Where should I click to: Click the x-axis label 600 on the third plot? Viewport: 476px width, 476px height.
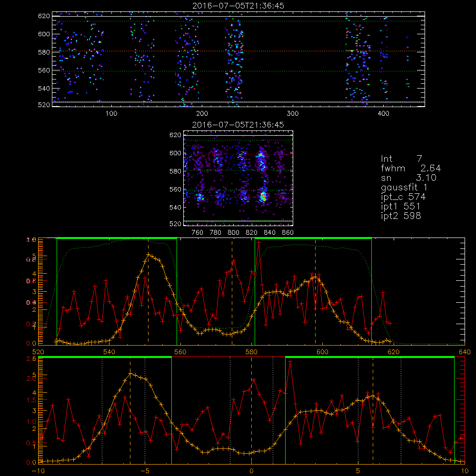(322, 352)
